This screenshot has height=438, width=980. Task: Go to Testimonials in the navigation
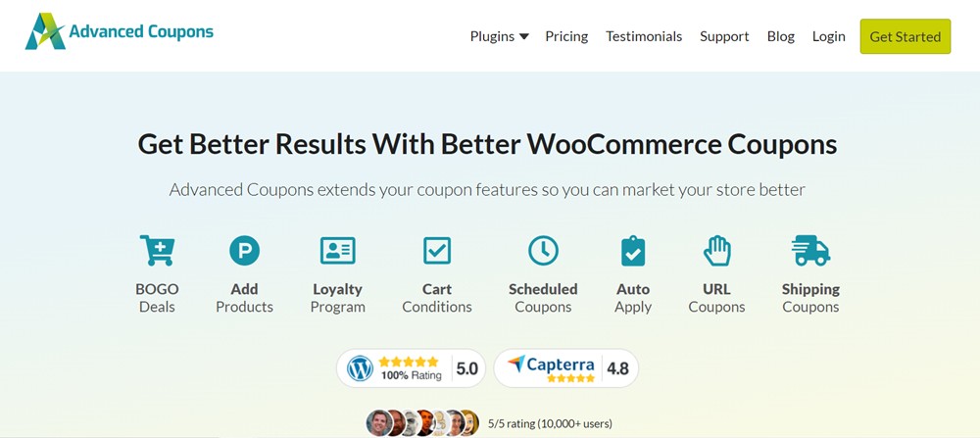point(644,36)
